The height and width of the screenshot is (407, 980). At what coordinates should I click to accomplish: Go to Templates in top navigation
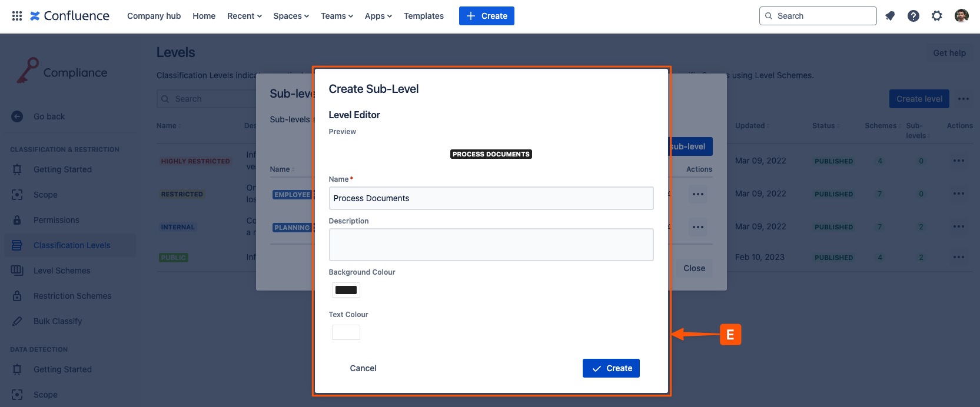tap(423, 16)
